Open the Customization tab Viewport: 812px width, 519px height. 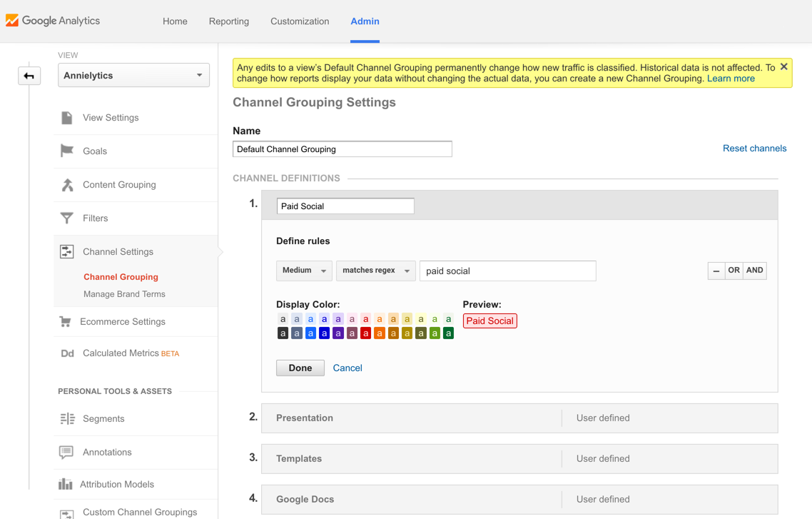coord(300,21)
